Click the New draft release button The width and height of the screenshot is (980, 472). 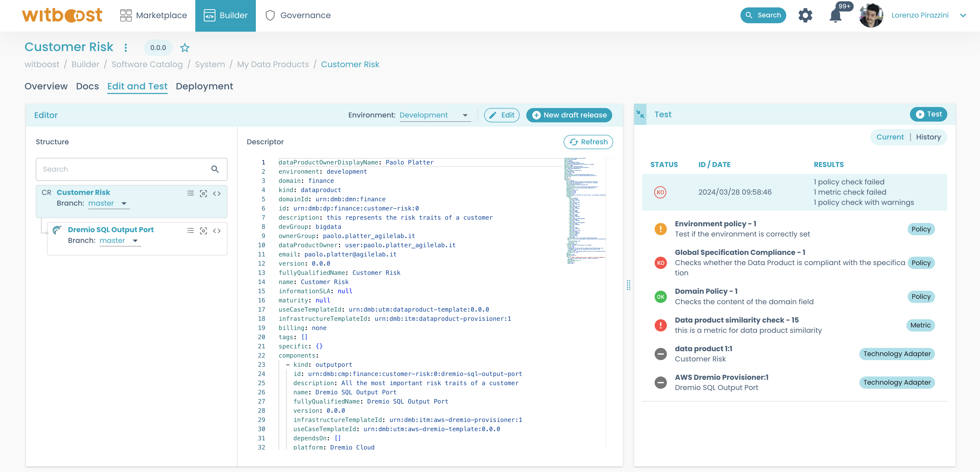tap(569, 115)
